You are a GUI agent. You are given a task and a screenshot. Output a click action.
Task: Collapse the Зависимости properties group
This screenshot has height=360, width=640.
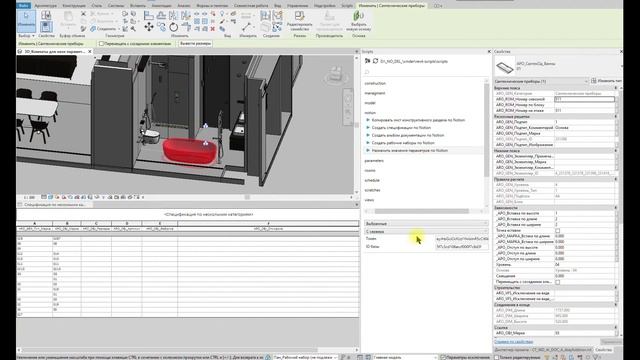(x=616, y=208)
